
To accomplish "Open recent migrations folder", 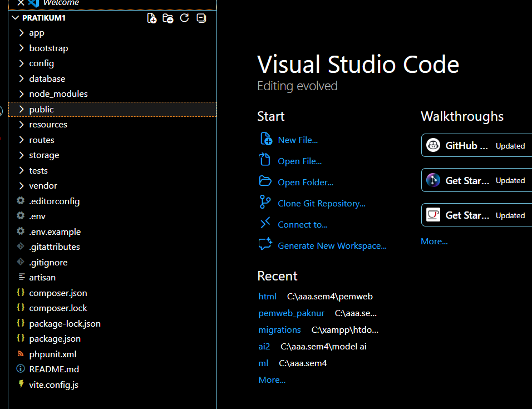I will click(279, 330).
